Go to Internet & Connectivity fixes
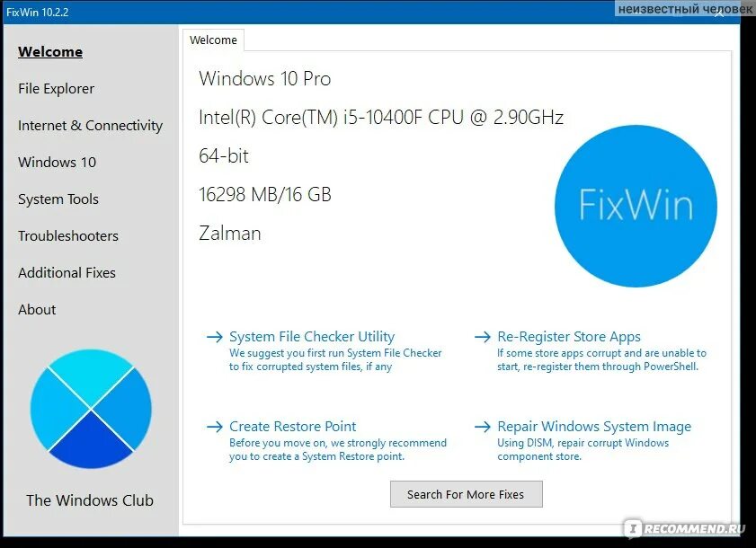Viewport: 756px width, 548px height. [90, 125]
